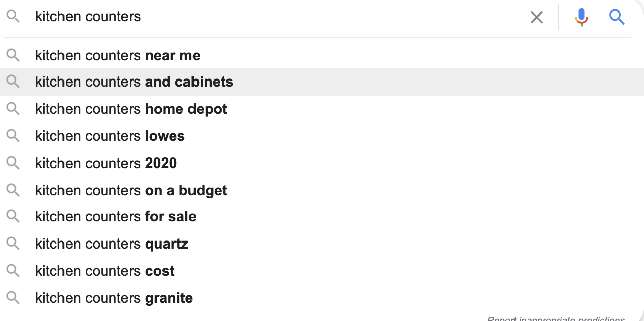Click the magnifier icon beside 'kitchen counters near me'
644x321 pixels.
tap(13, 55)
